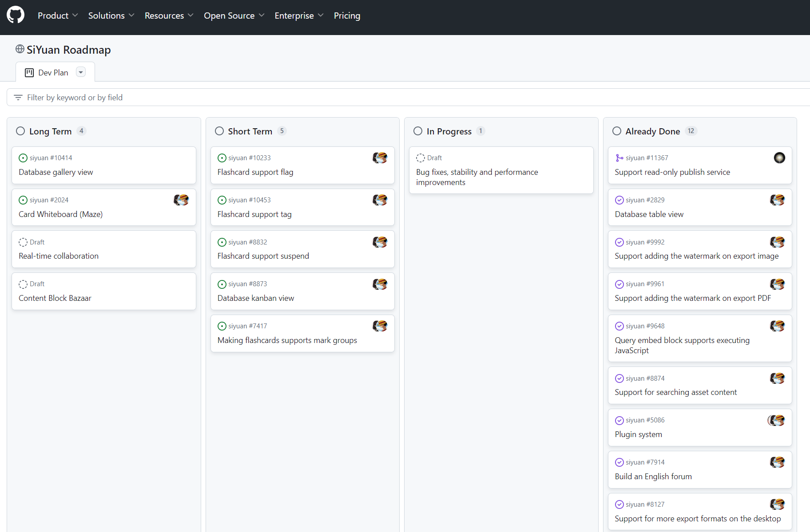Click the Short Term column status circle
This screenshot has width=810, height=532.
pos(219,131)
